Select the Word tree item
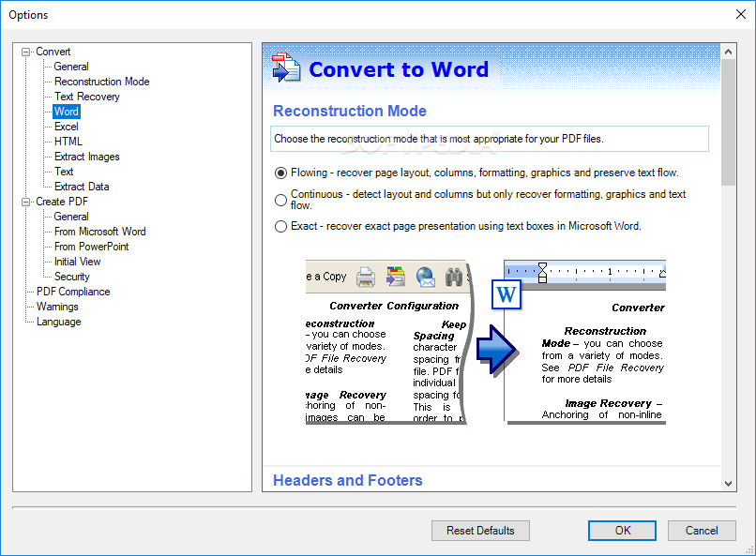This screenshot has height=556, width=756. [x=67, y=112]
